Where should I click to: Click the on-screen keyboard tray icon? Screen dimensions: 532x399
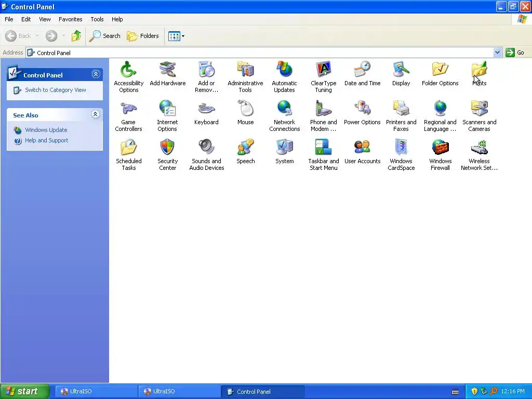[455, 392]
